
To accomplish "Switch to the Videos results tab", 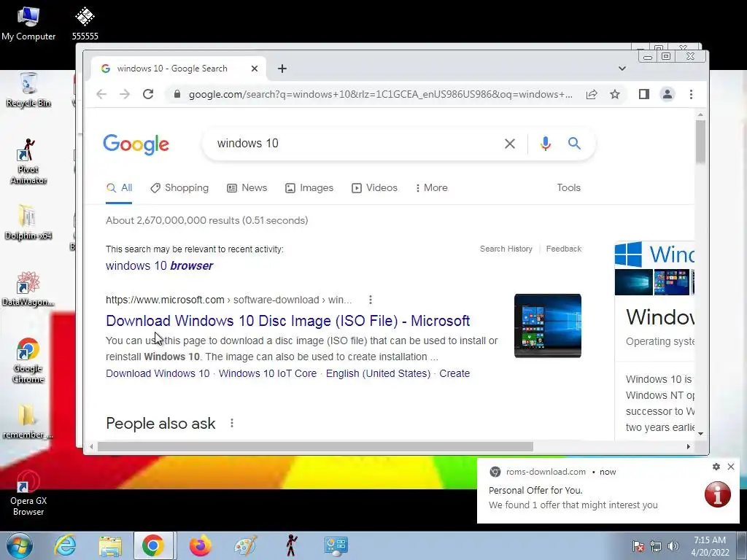I will pyautogui.click(x=374, y=187).
